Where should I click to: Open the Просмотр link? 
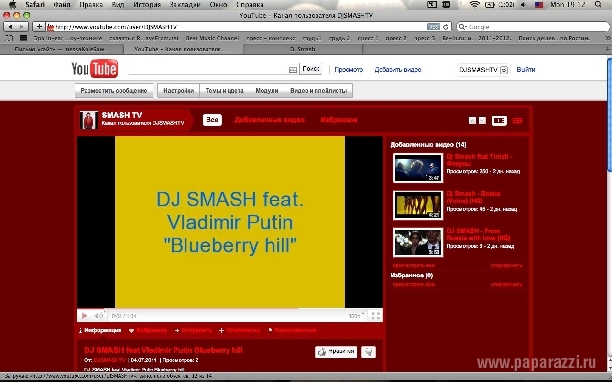(349, 69)
